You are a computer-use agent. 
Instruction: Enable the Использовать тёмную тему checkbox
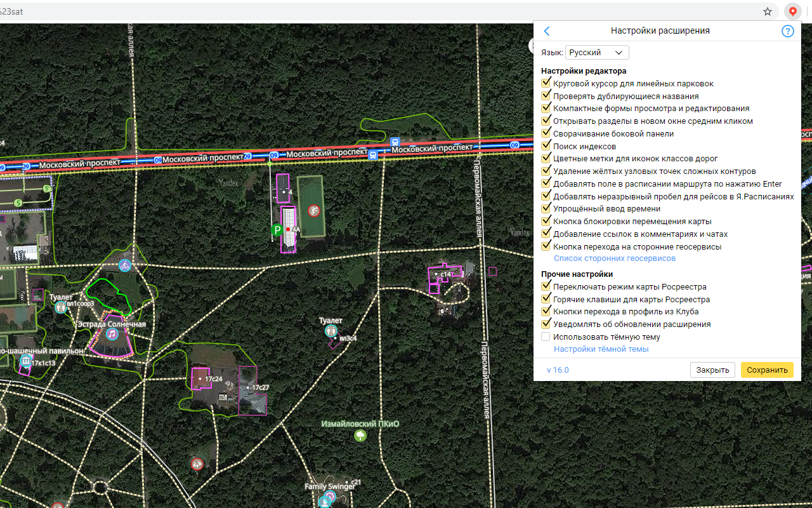(x=546, y=337)
